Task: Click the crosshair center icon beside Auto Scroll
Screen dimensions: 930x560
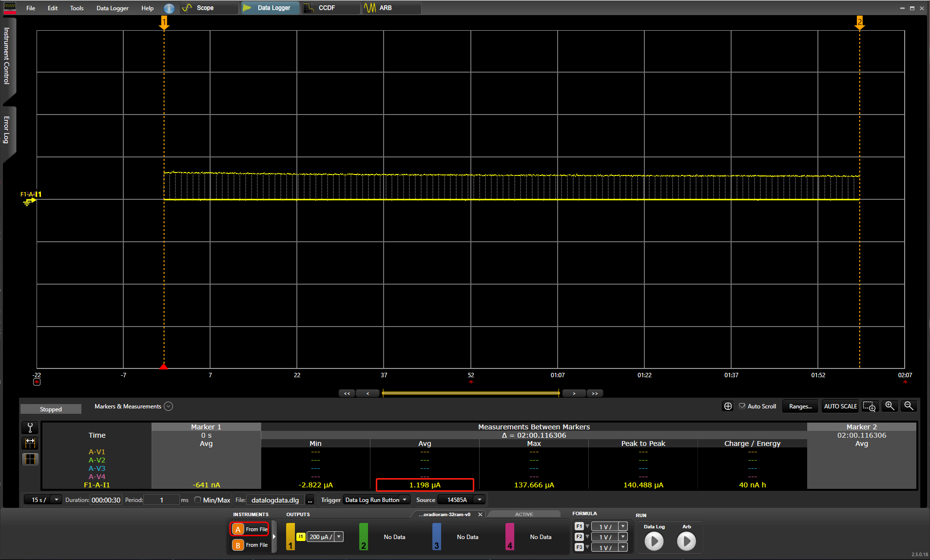Action: pos(728,406)
